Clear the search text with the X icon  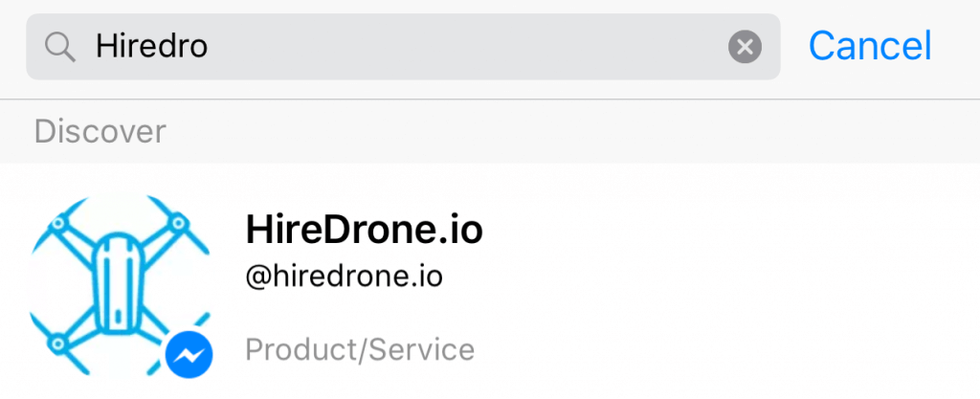(x=745, y=46)
